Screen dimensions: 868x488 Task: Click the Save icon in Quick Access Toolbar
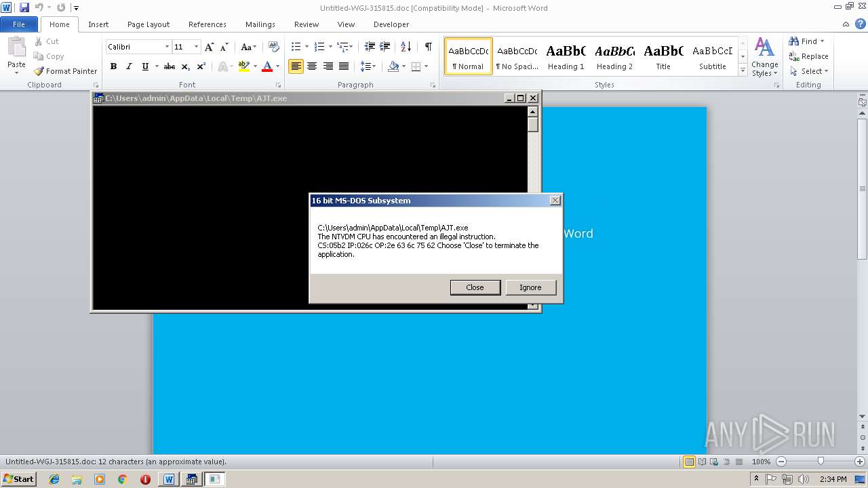(24, 7)
